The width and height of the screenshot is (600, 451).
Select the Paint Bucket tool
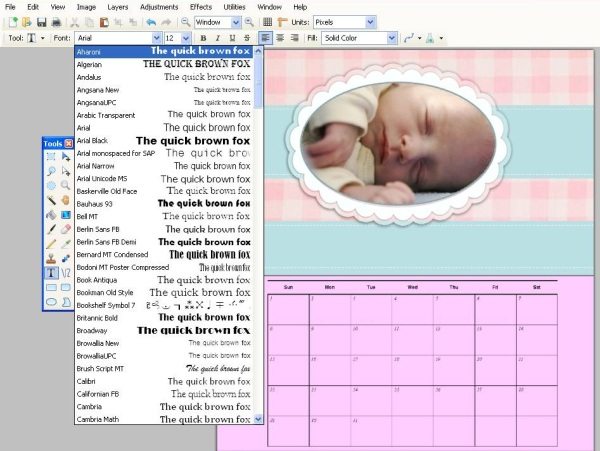50,214
